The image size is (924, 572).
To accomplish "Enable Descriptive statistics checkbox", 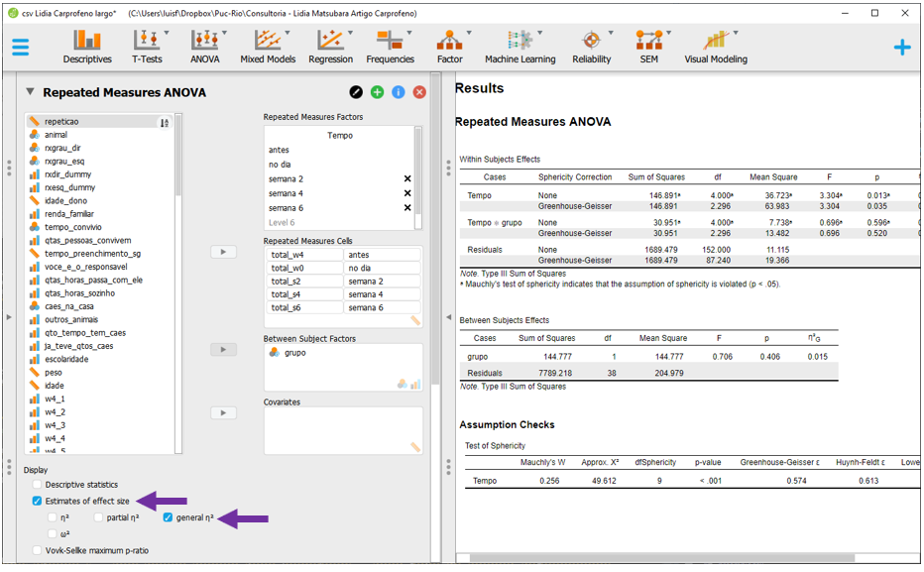I will pyautogui.click(x=38, y=485).
